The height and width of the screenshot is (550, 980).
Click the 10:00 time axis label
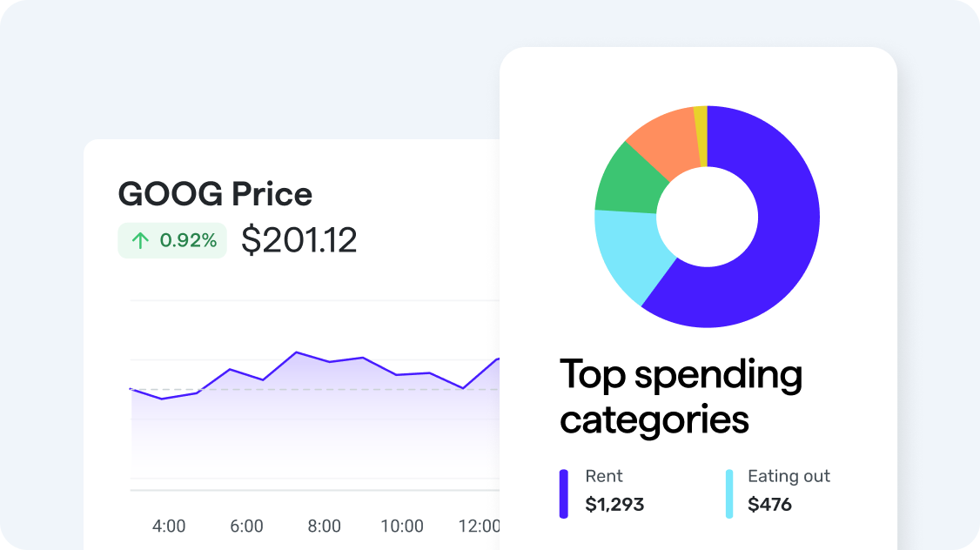402,526
